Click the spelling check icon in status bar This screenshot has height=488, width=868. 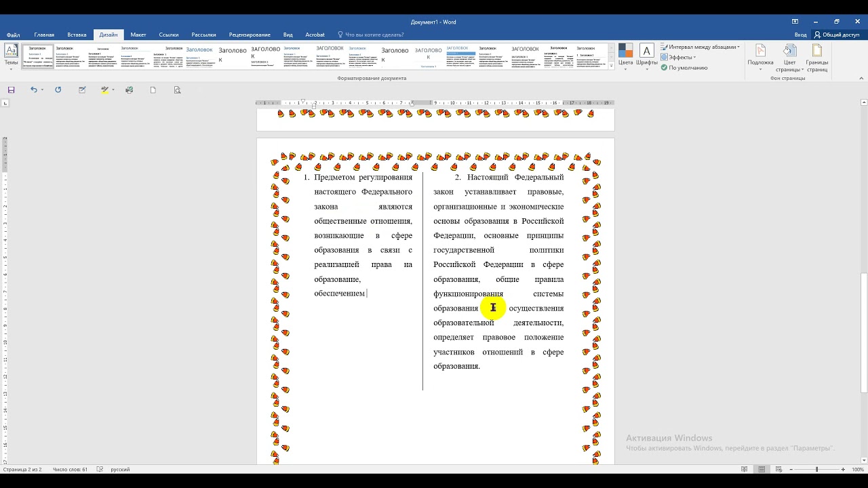100,469
